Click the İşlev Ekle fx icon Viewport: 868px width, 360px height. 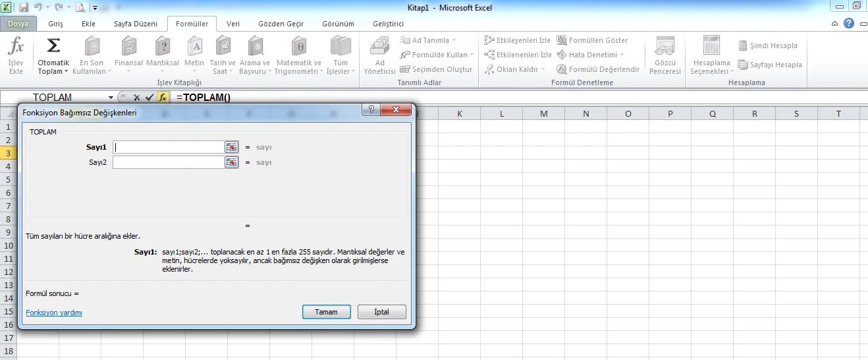pos(16,47)
